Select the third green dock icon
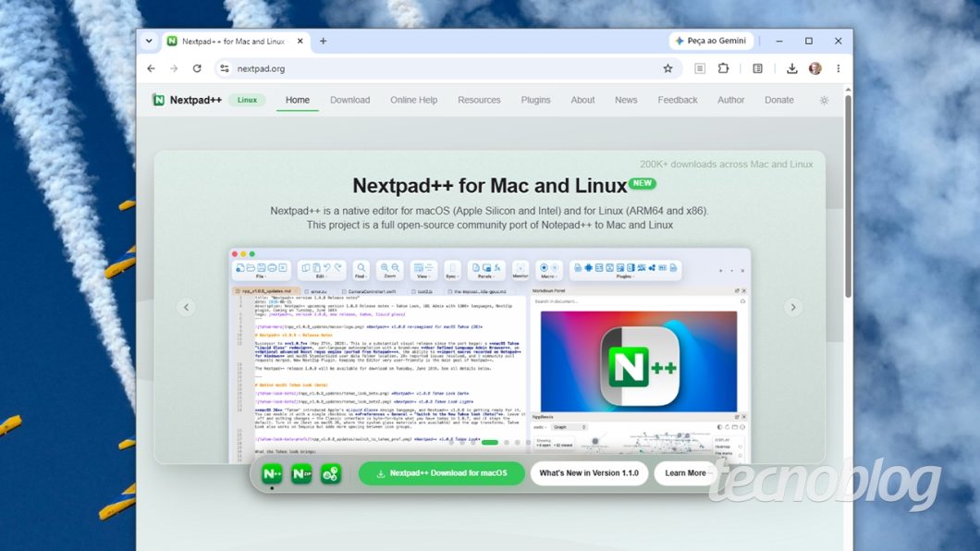 pyautogui.click(x=331, y=473)
